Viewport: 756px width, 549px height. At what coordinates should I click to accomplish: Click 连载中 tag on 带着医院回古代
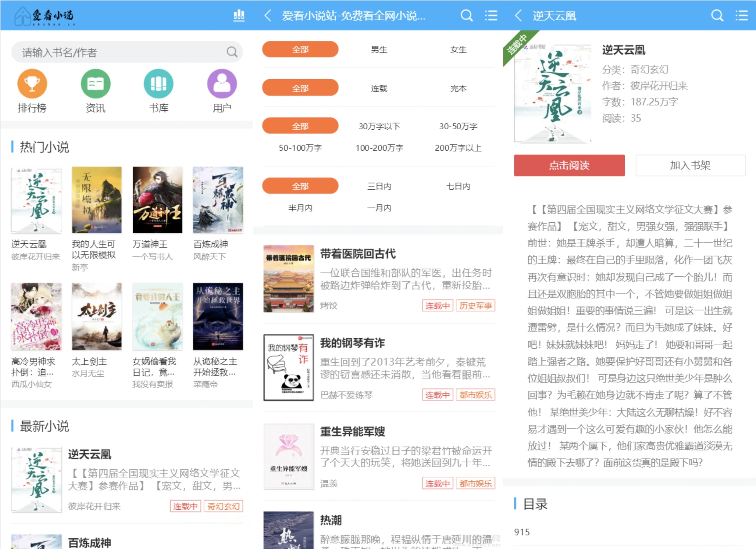pos(437,306)
